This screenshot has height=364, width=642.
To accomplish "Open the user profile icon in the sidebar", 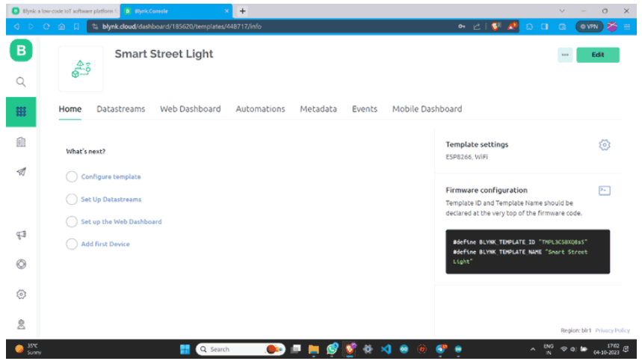I will pos(21,324).
